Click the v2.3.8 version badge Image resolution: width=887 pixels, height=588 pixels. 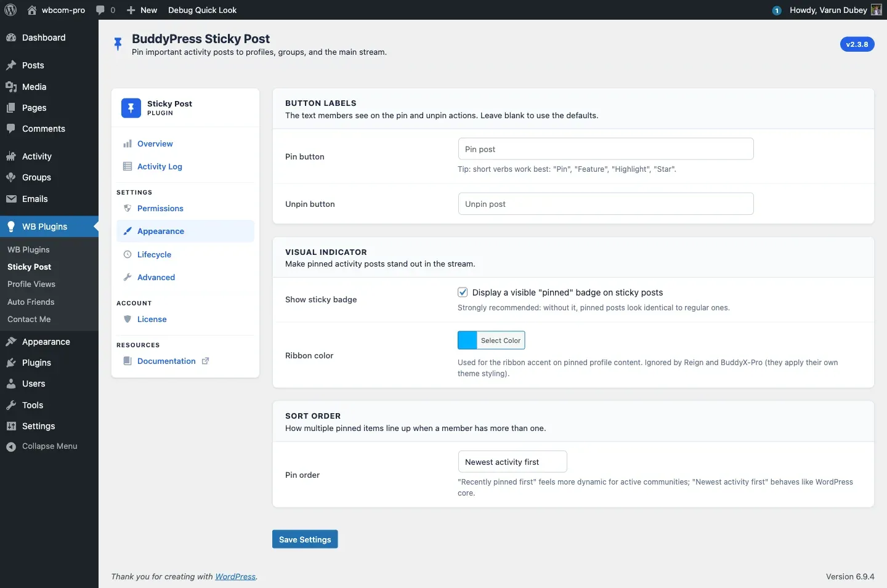click(857, 44)
